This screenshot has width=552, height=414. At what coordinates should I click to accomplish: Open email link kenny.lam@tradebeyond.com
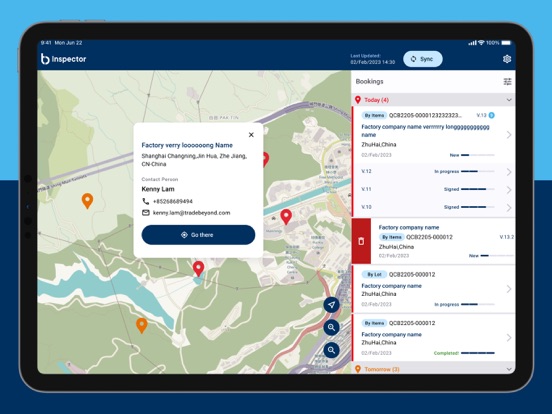(x=192, y=213)
